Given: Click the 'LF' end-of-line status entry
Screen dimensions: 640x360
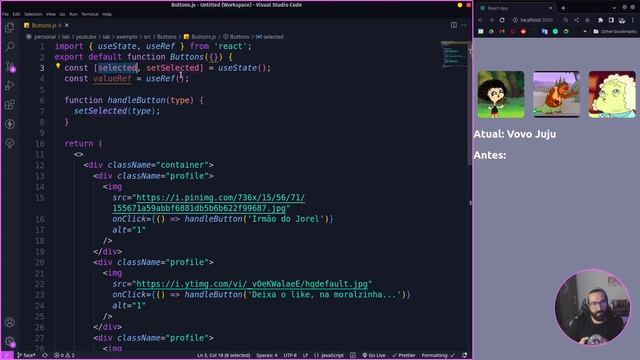Looking at the screenshot, I should pyautogui.click(x=305, y=356).
